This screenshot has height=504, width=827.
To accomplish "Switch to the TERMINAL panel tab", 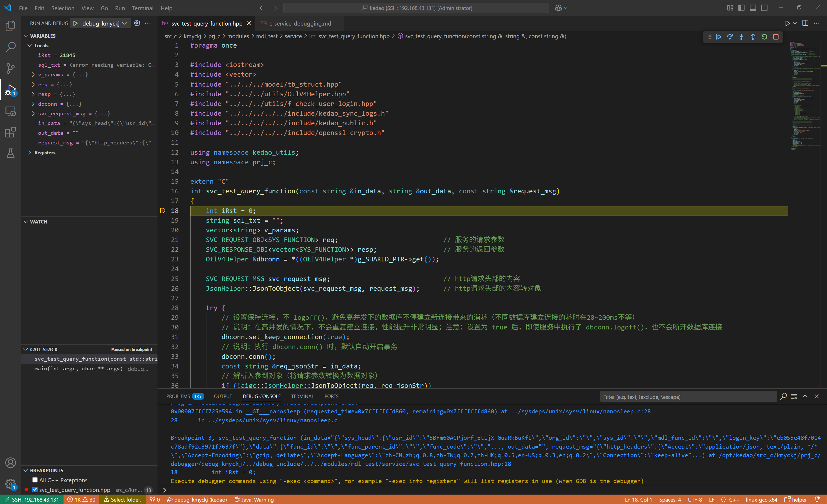I will point(302,396).
